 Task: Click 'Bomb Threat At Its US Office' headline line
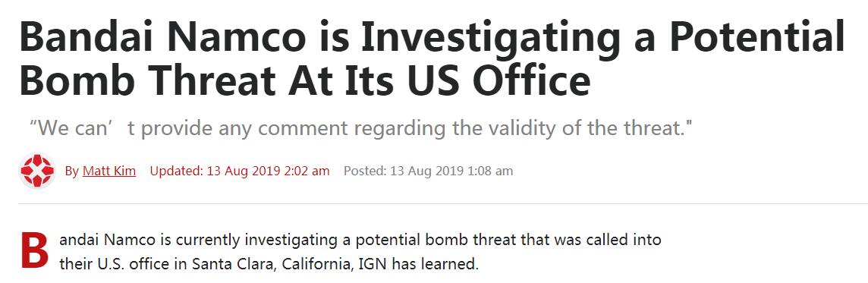pyautogui.click(x=304, y=80)
